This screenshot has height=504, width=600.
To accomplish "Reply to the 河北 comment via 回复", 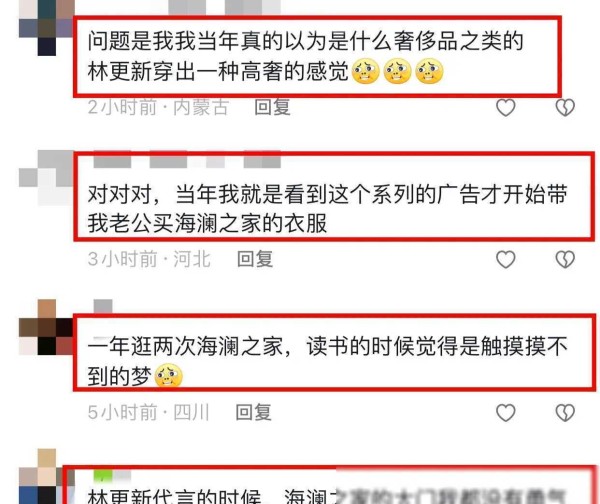I will tap(255, 259).
